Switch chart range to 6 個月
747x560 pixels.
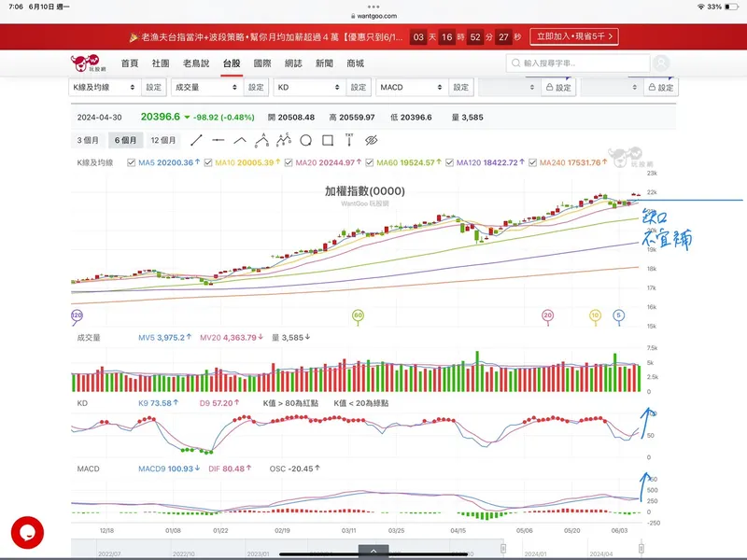click(x=125, y=140)
